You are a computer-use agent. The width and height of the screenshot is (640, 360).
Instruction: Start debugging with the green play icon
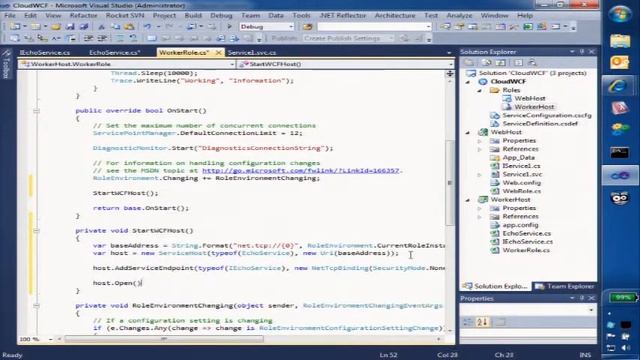click(x=229, y=27)
